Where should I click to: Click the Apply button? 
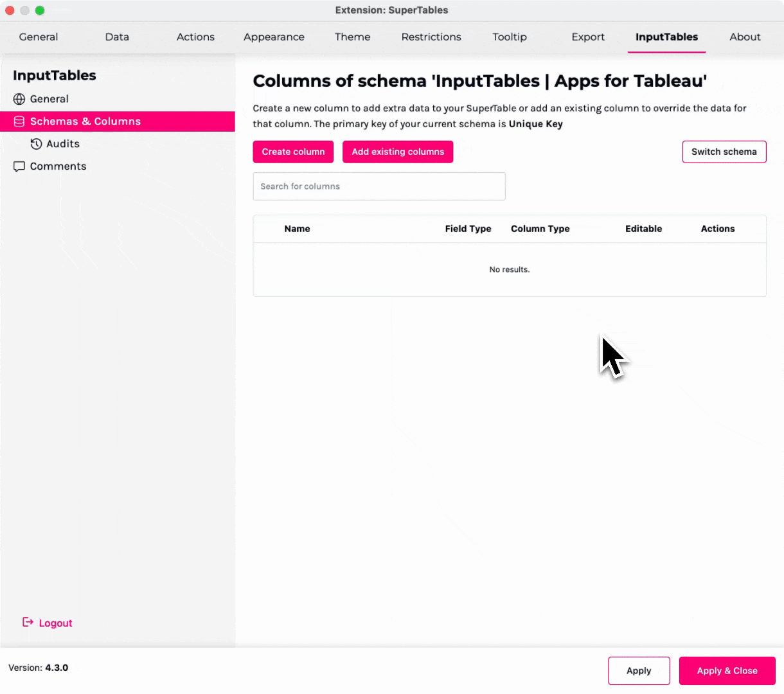(x=639, y=670)
